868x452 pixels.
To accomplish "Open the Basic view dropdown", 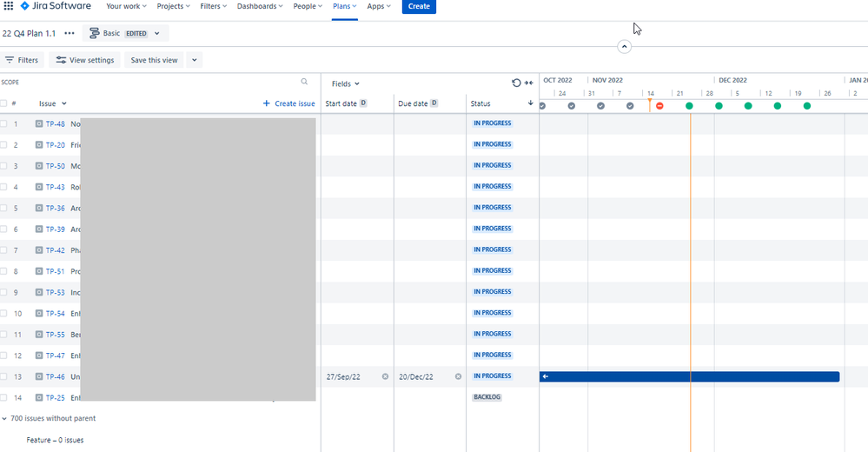I will [125, 33].
